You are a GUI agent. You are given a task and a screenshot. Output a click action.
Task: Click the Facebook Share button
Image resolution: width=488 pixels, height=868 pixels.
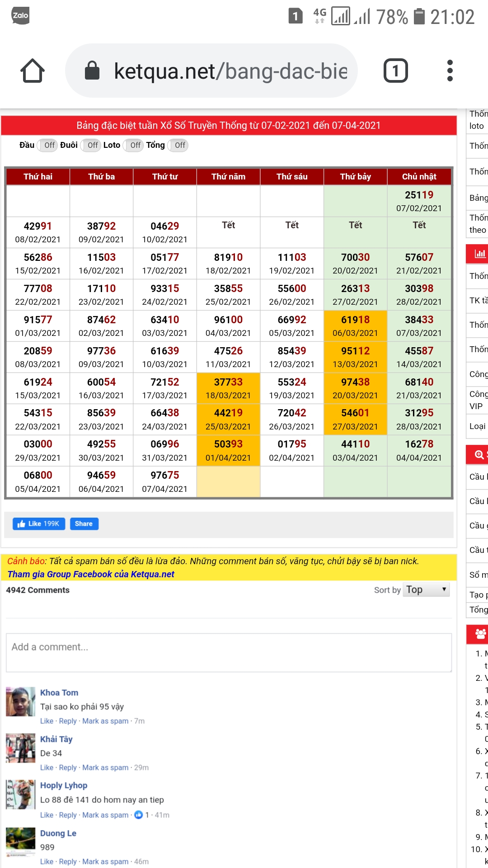(84, 524)
